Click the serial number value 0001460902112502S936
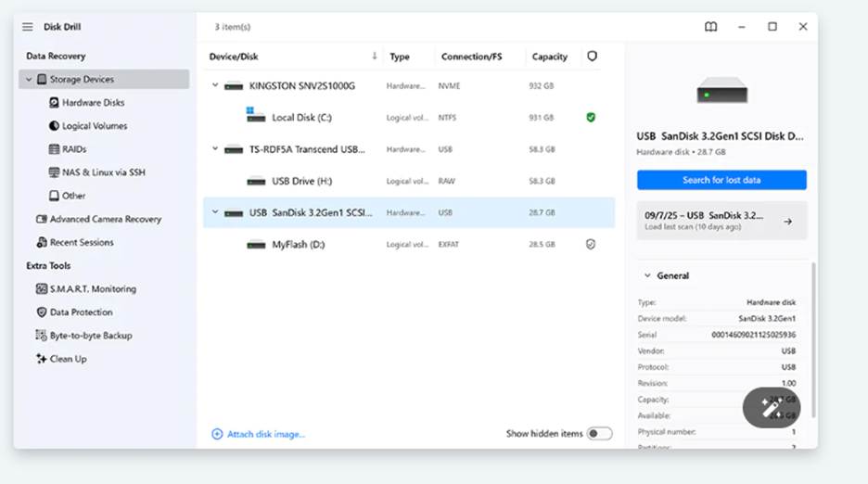868x484 pixels. pyautogui.click(x=753, y=335)
